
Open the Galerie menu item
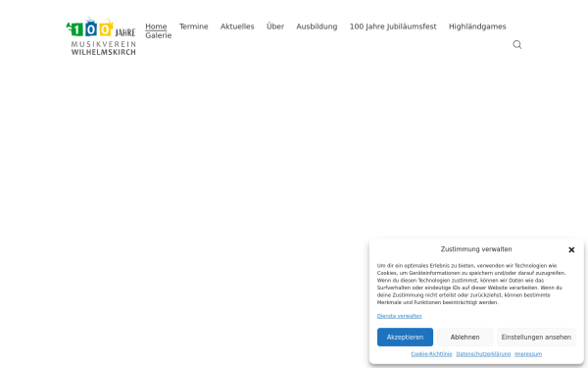pyautogui.click(x=158, y=35)
